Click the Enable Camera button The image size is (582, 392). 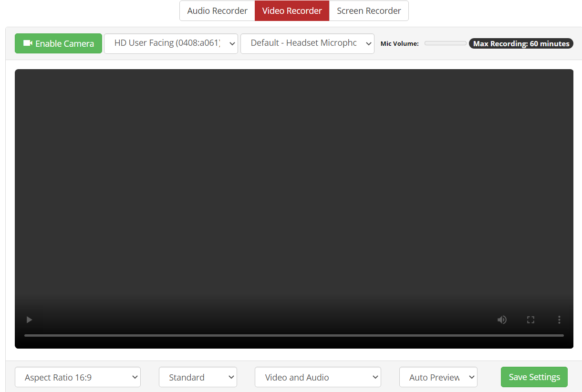(58, 43)
